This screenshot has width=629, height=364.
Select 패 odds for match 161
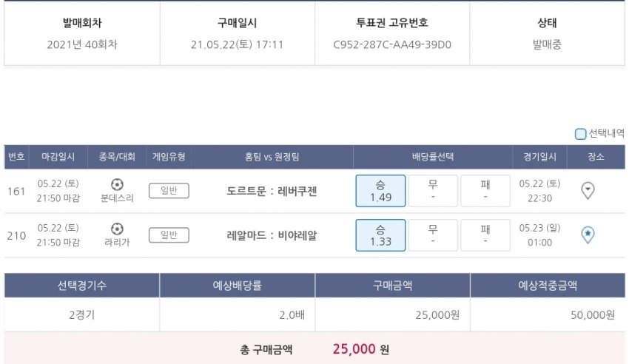[485, 191]
